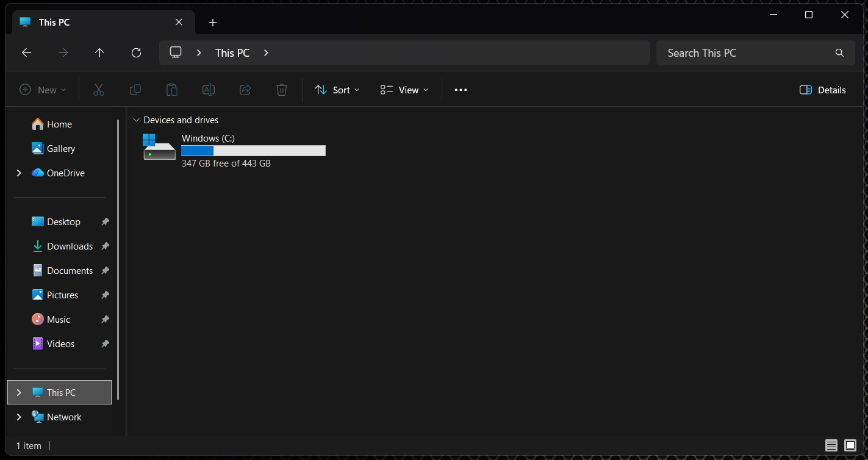This screenshot has height=460, width=868.
Task: Open the View dropdown menu
Action: pos(404,90)
